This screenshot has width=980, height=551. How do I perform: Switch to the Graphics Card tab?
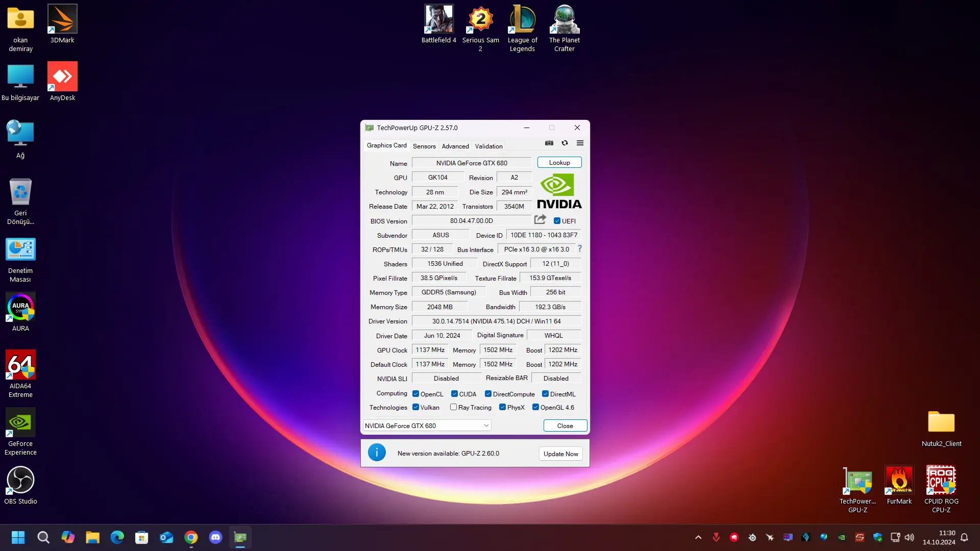coord(386,145)
